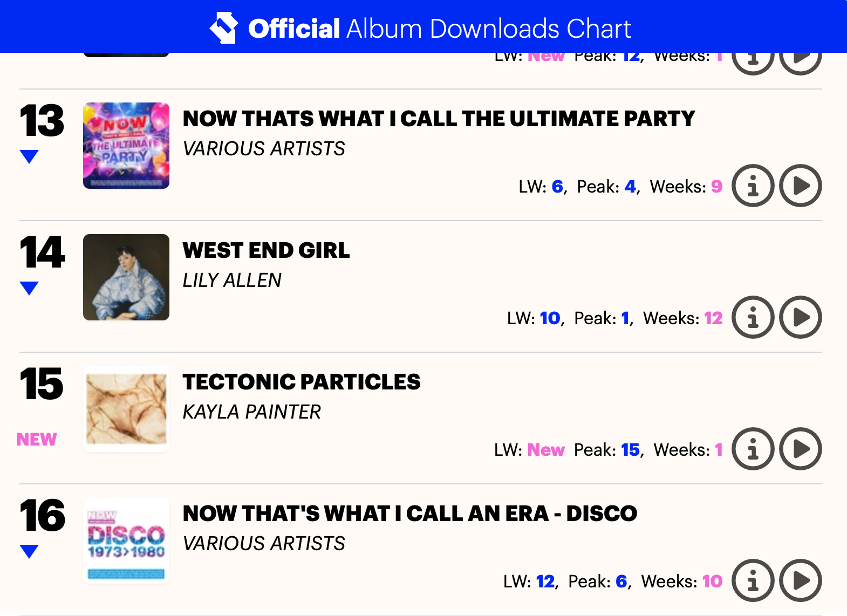Select the Disco 1973-1980 album cover
This screenshot has height=616, width=847.
click(x=126, y=540)
